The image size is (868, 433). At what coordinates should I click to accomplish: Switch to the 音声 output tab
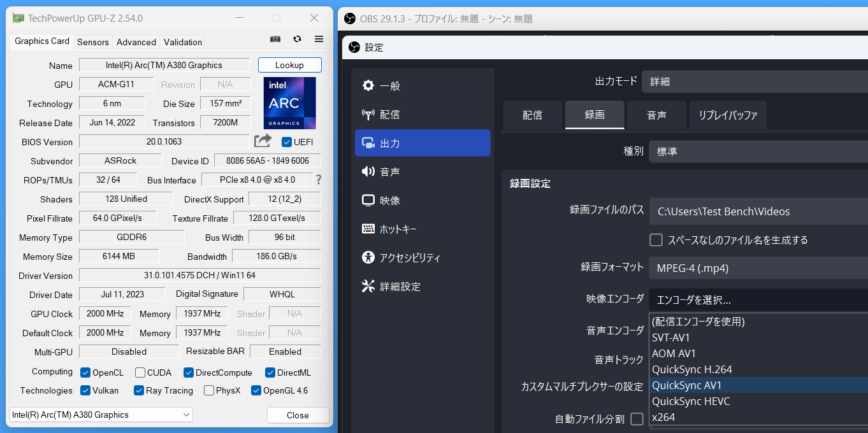[x=656, y=115]
